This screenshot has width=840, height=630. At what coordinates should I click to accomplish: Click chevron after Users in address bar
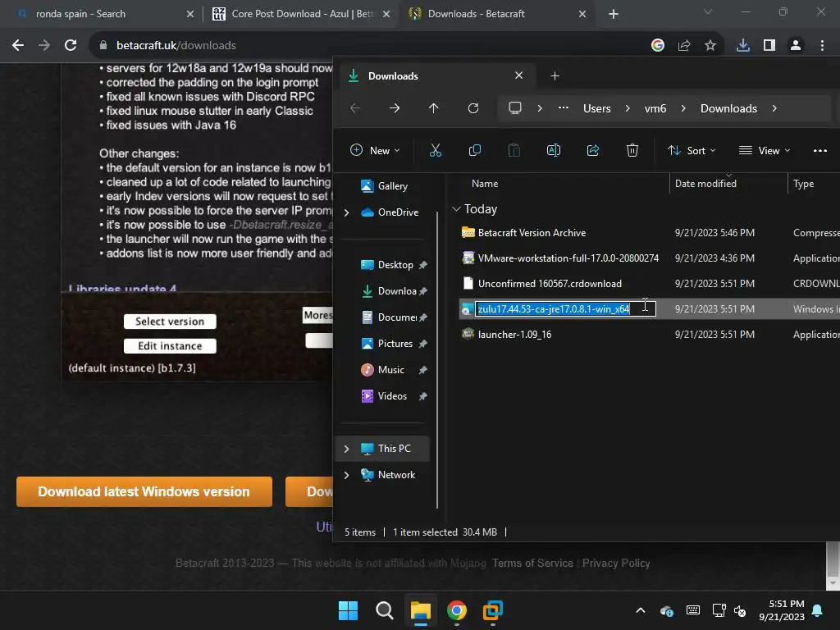[x=628, y=108]
